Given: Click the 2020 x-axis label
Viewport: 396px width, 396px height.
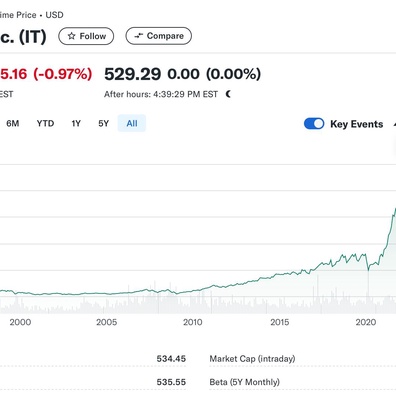Looking at the screenshot, I should tap(366, 322).
